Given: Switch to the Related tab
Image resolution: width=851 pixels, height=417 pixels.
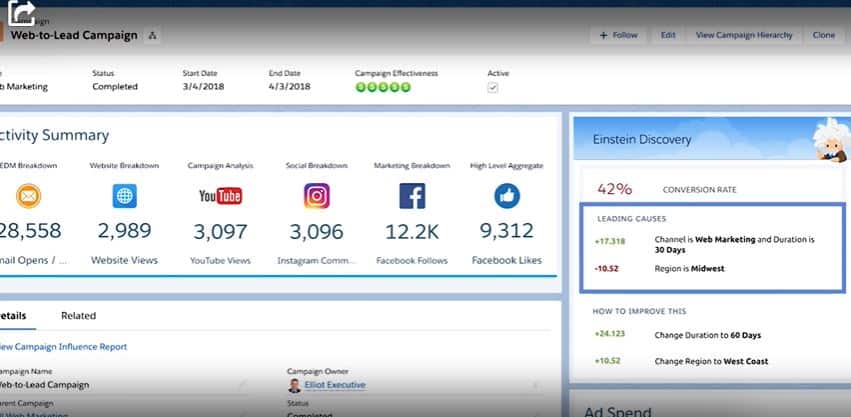Looking at the screenshot, I should pyautogui.click(x=79, y=316).
